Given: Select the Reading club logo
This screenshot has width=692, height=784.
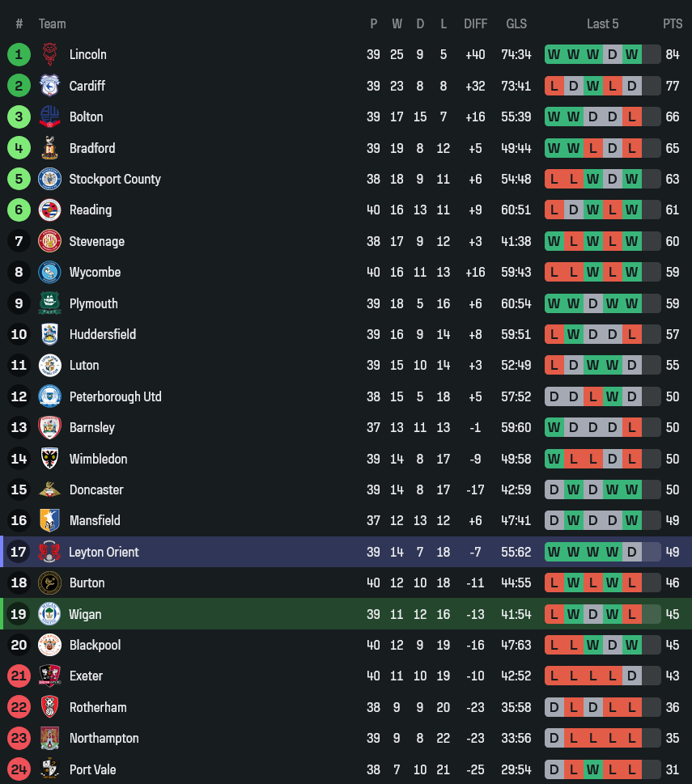Looking at the screenshot, I should (49, 210).
